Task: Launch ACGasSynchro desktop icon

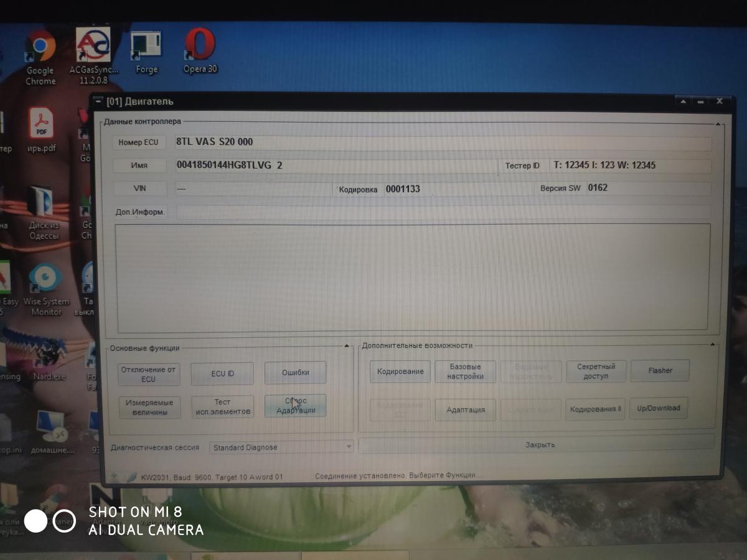Action: (93, 47)
